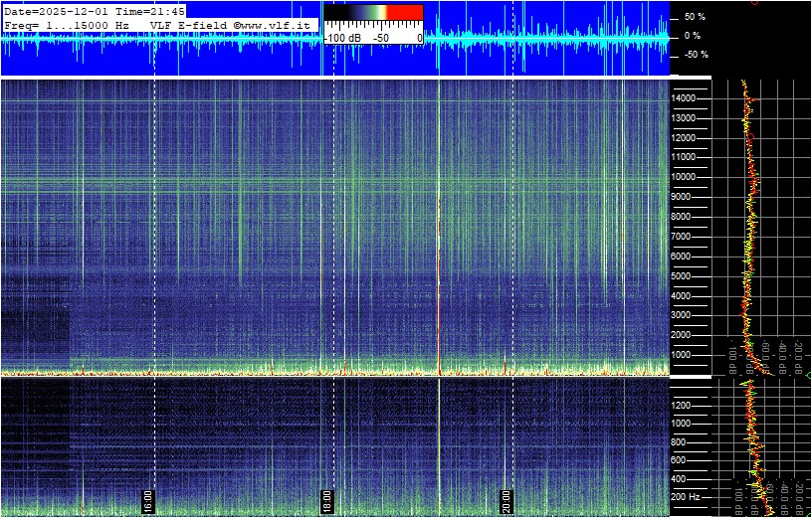Click the 50 % amplitude scale label
Screen dimensions: 812x518
694,17
